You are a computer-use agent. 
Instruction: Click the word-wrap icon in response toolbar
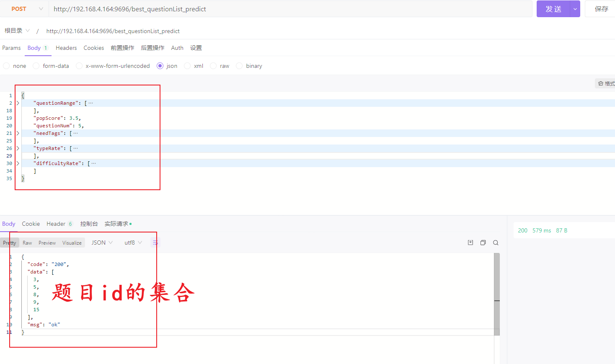pos(155,243)
